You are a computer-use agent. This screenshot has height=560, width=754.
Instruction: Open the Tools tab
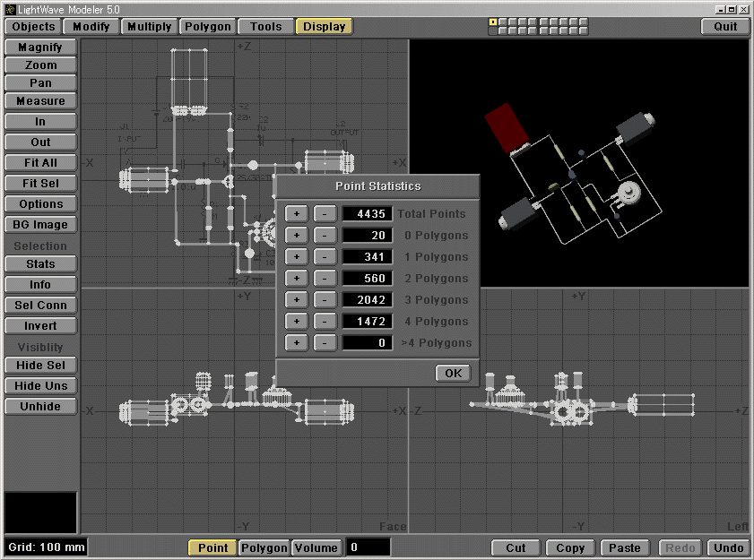pos(266,26)
